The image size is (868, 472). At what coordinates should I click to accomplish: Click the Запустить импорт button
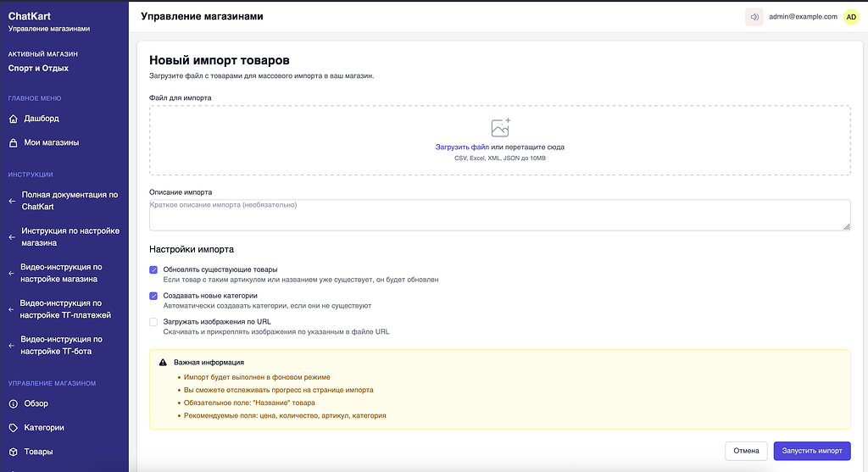811,451
